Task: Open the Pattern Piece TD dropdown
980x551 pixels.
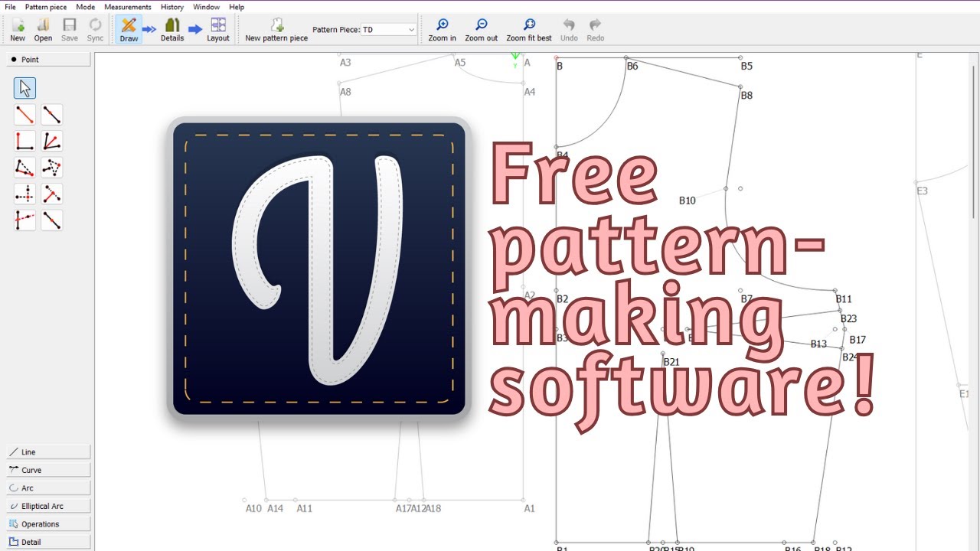Action: [x=388, y=30]
